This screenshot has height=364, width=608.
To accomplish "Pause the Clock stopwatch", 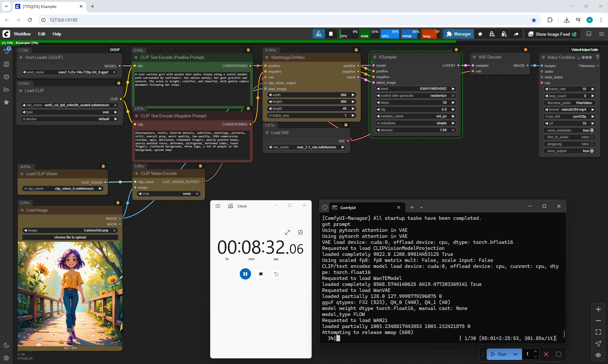I will (245, 274).
